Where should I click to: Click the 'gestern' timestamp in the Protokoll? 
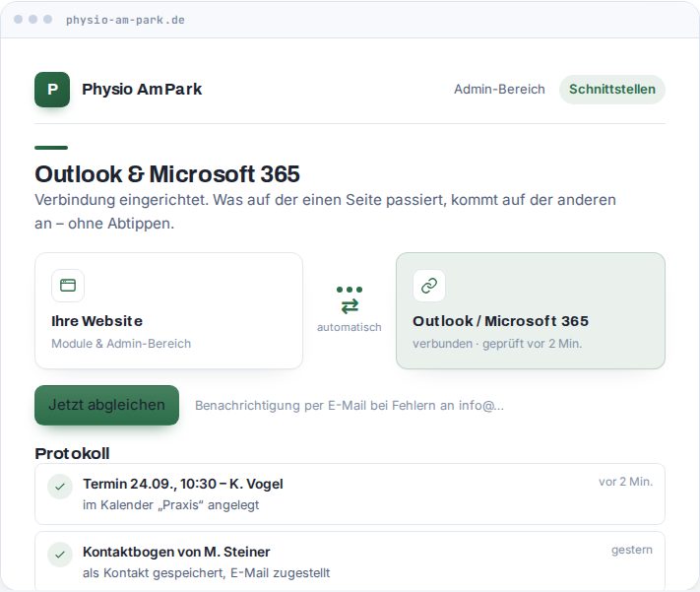coord(632,550)
